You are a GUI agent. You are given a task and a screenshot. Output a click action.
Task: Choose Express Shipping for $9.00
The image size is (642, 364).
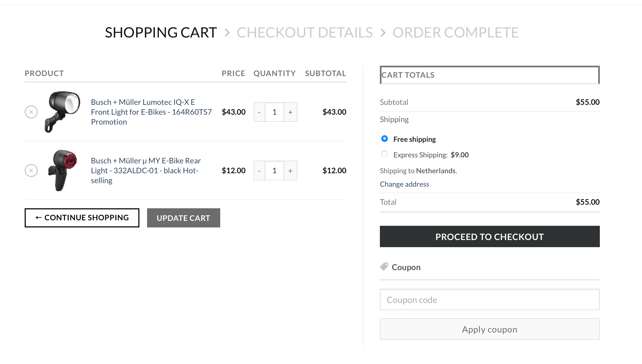[x=385, y=154]
